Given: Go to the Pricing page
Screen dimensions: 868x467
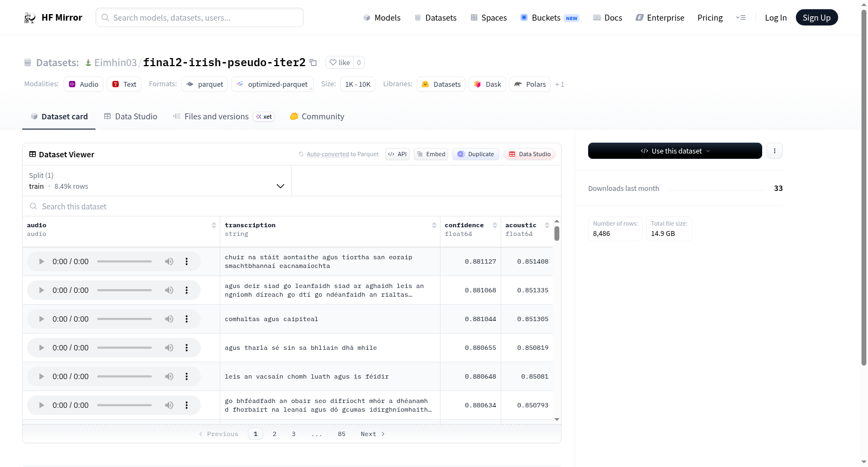Looking at the screenshot, I should 710,17.
